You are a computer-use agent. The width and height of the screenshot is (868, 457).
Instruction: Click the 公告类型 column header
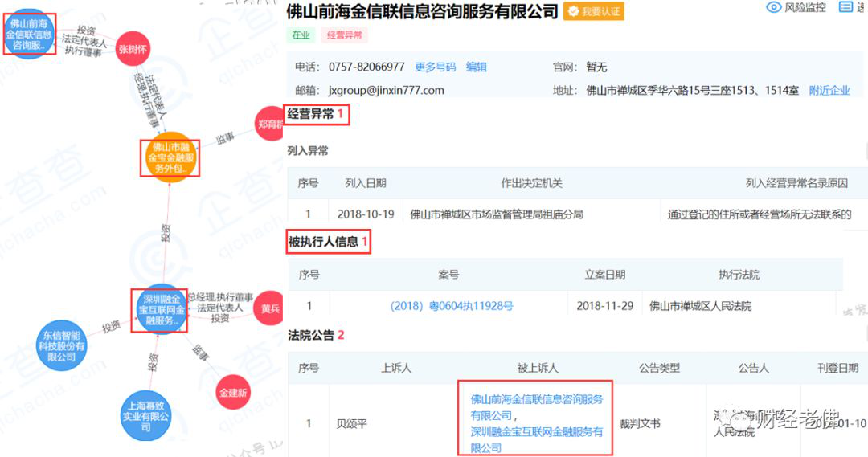click(x=659, y=368)
